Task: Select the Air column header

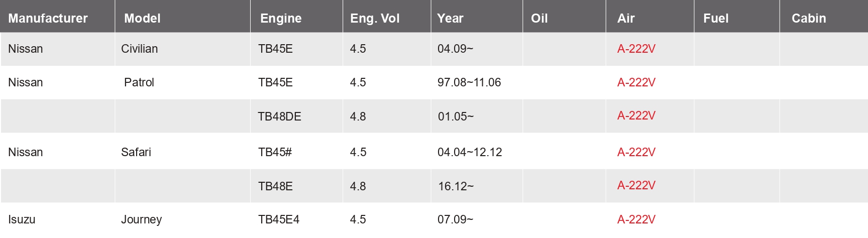Action: click(626, 19)
